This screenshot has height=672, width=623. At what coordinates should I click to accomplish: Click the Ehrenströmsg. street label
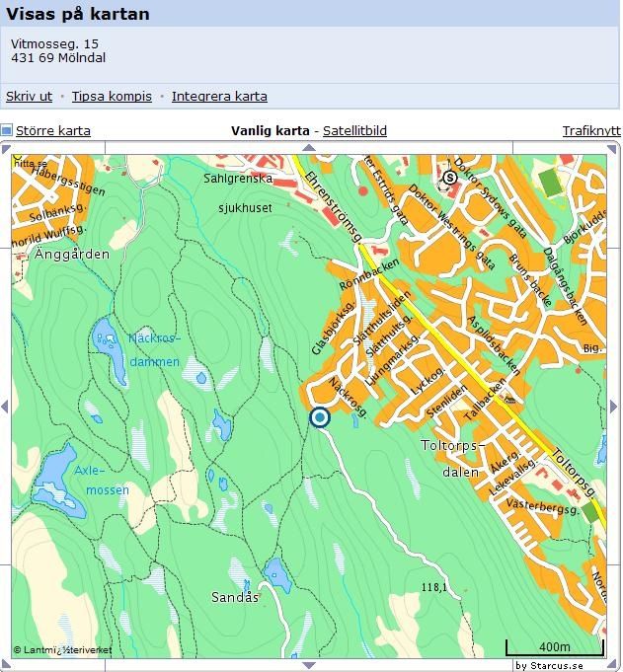click(x=335, y=207)
